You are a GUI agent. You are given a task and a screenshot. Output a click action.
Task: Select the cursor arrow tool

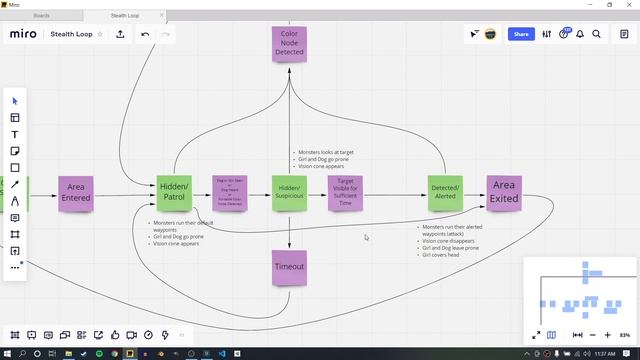point(15,101)
